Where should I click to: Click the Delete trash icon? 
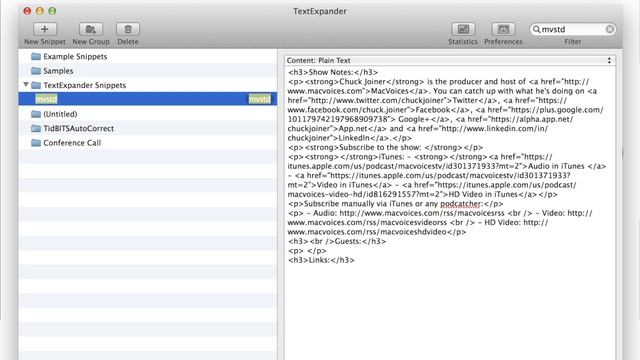click(x=128, y=29)
